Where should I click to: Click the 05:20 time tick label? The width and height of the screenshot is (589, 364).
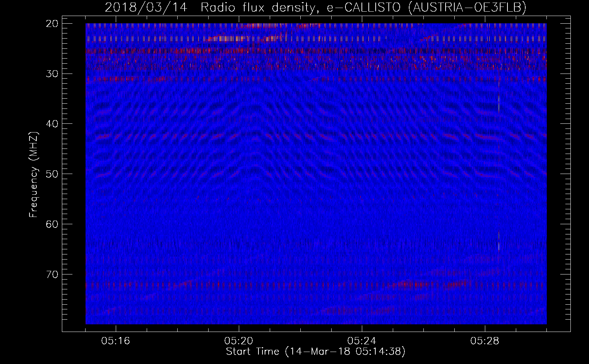pyautogui.click(x=239, y=341)
